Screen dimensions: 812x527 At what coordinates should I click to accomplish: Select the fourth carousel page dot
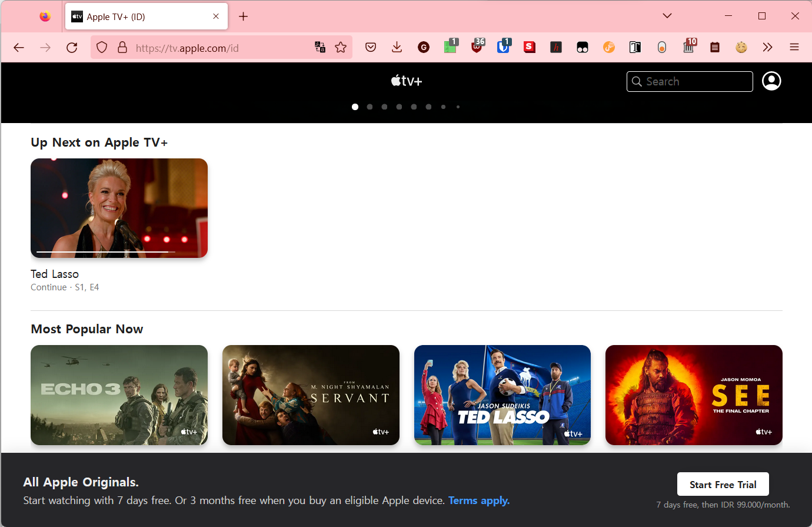[399, 107]
